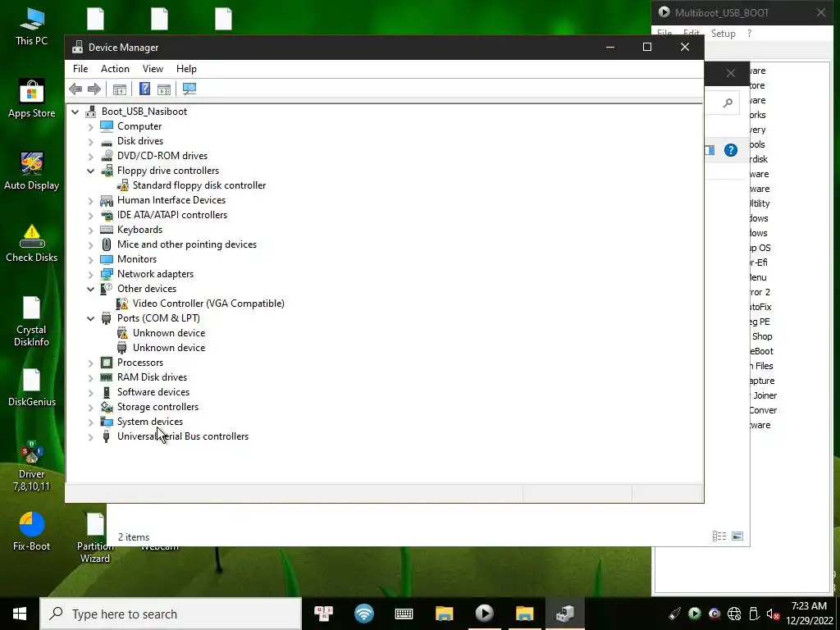This screenshot has height=630, width=840.
Task: Expand the Disk drives category
Action: pyautogui.click(x=90, y=142)
